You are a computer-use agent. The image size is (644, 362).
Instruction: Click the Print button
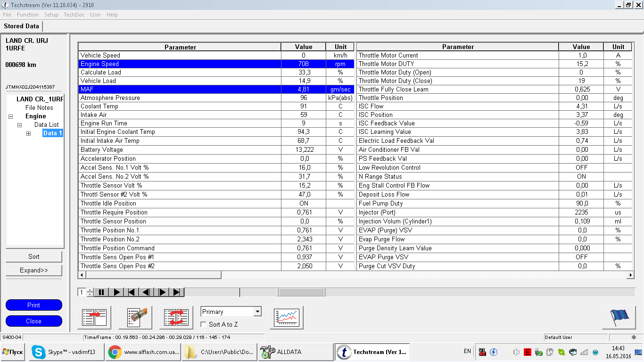(33, 305)
